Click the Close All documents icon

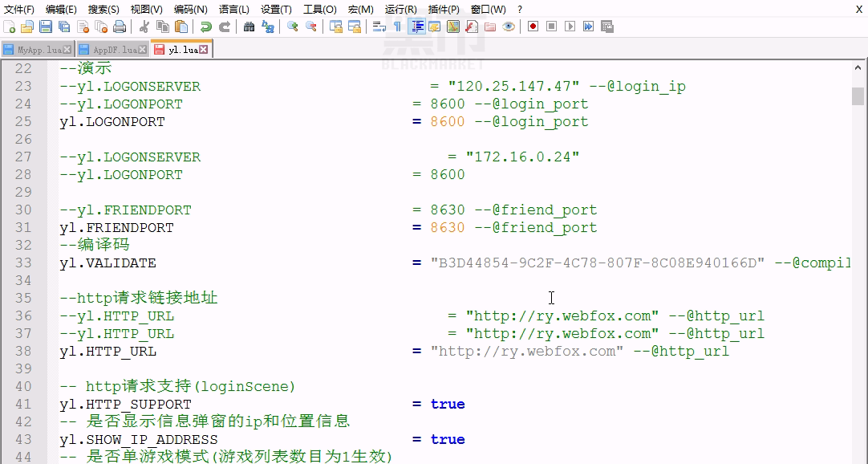(x=101, y=26)
